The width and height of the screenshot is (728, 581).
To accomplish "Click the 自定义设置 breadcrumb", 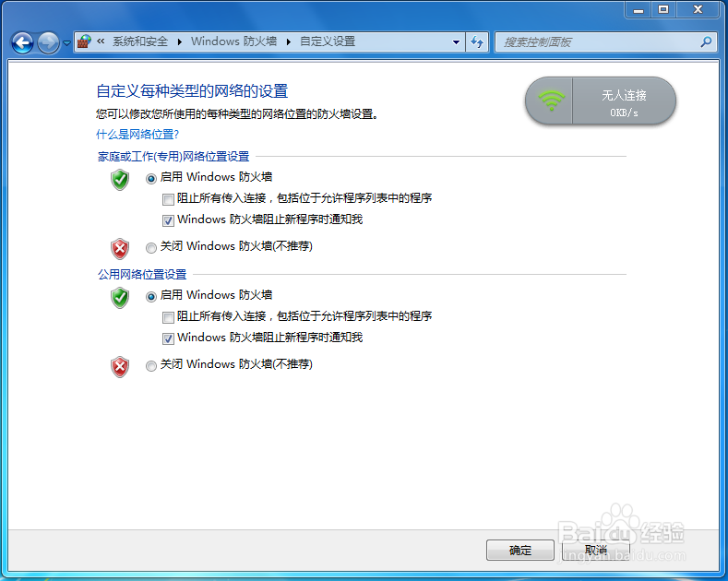I will (328, 41).
